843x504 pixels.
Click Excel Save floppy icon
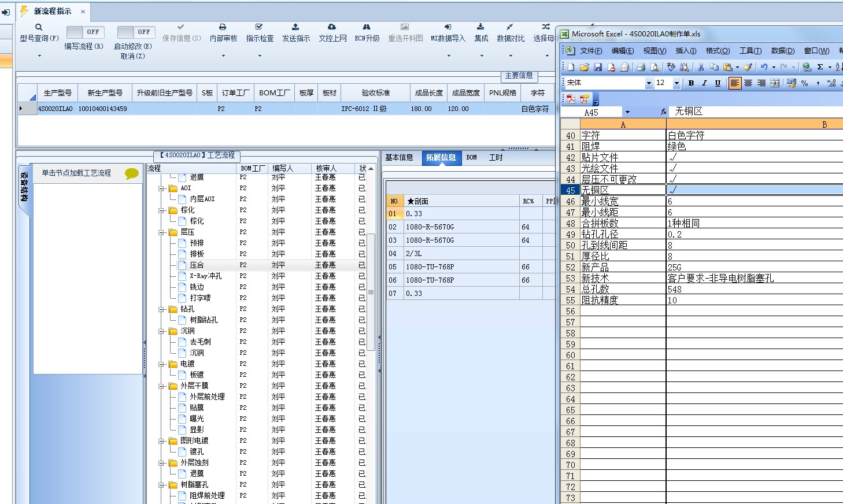click(598, 67)
